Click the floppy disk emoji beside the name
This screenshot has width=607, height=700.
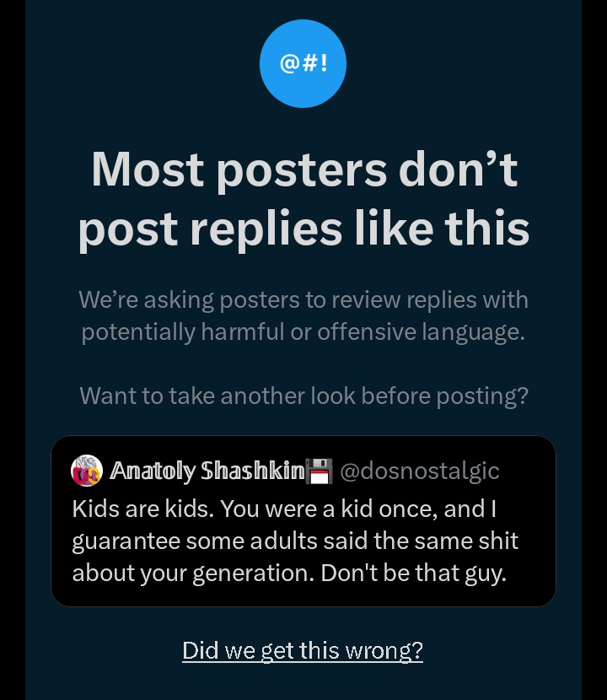click(320, 471)
